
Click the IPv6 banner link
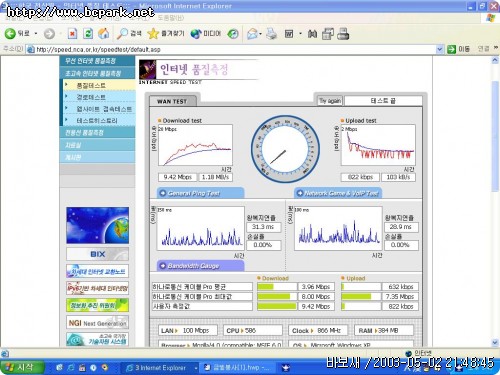click(97, 288)
